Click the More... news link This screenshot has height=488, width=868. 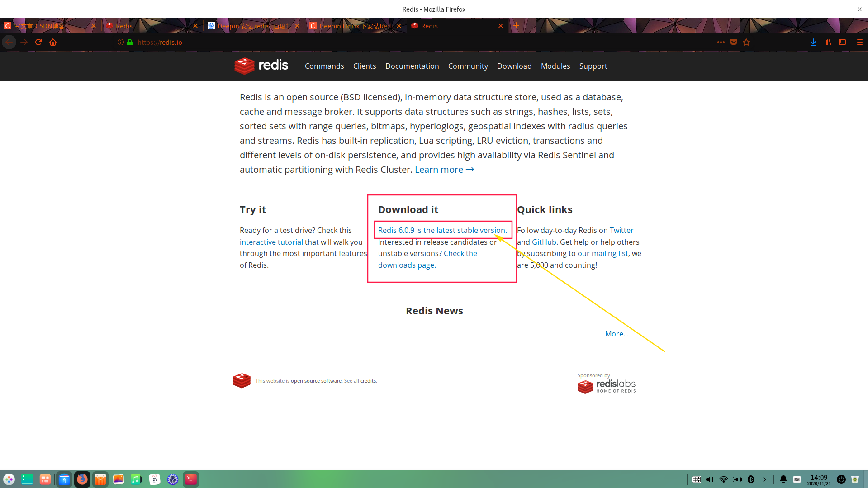pyautogui.click(x=617, y=334)
